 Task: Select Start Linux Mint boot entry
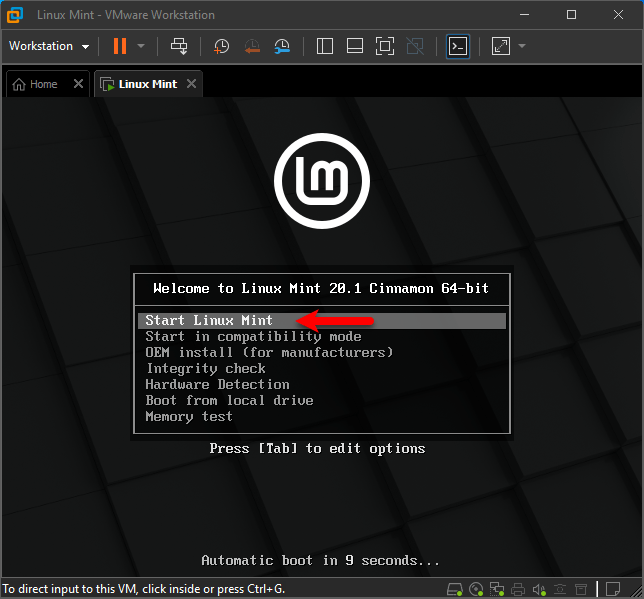[322, 320]
